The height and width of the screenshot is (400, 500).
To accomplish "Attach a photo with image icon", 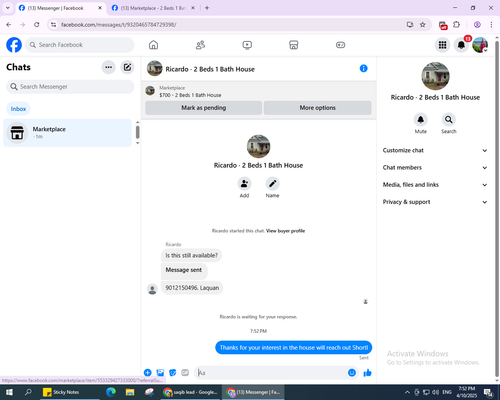I will [160, 373].
